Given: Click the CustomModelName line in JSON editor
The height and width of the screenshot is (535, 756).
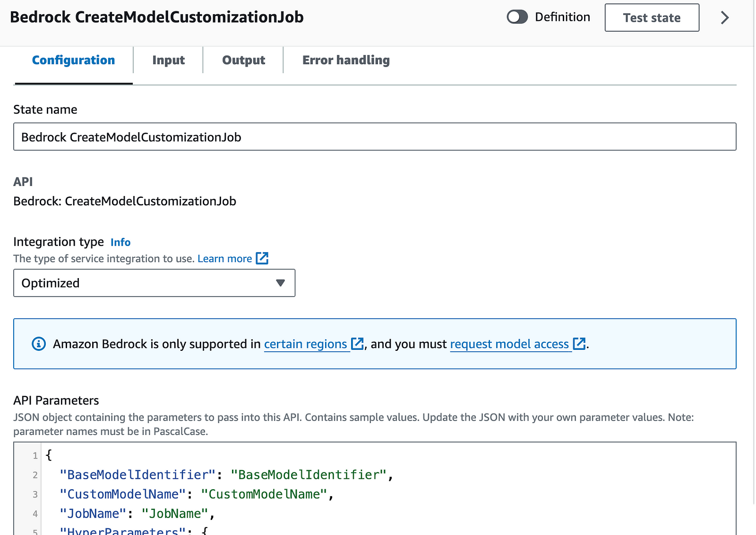Looking at the screenshot, I should pos(197,494).
